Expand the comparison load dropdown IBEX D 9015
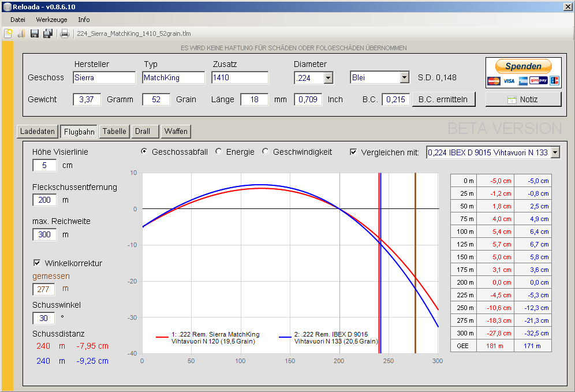Image resolution: width=575 pixels, height=392 pixels. [x=555, y=152]
